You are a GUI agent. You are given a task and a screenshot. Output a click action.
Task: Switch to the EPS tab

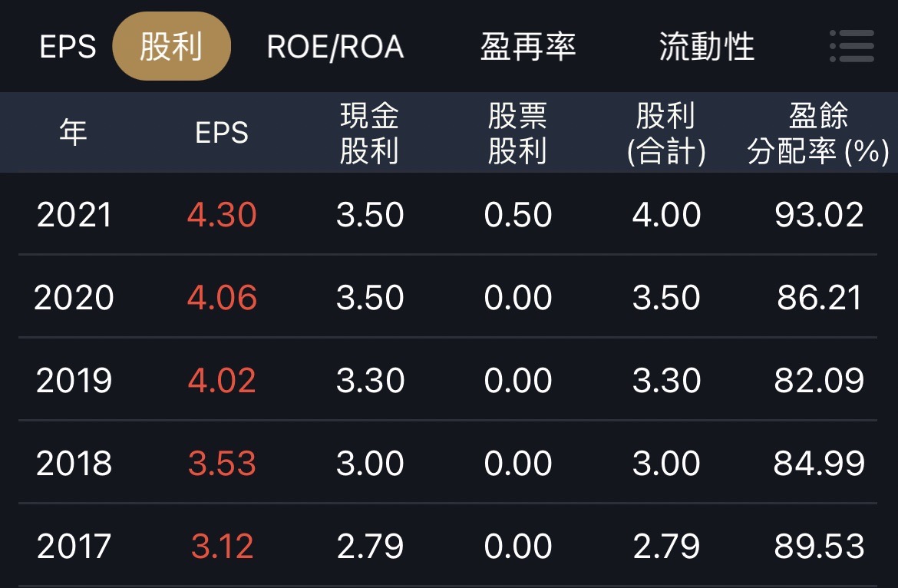pyautogui.click(x=68, y=47)
